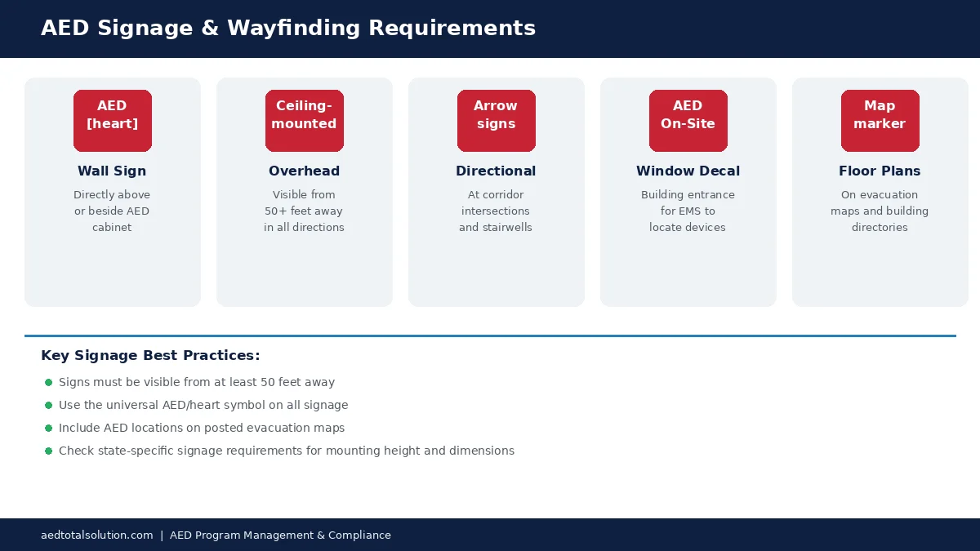Click the green bullet next to the evacuation maps item

[x=49, y=427]
